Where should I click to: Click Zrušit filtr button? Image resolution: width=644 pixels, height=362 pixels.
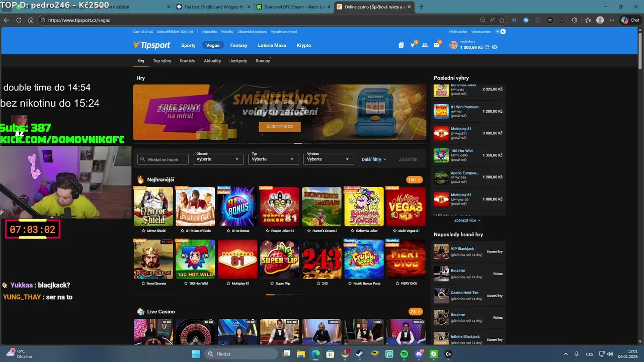click(408, 159)
